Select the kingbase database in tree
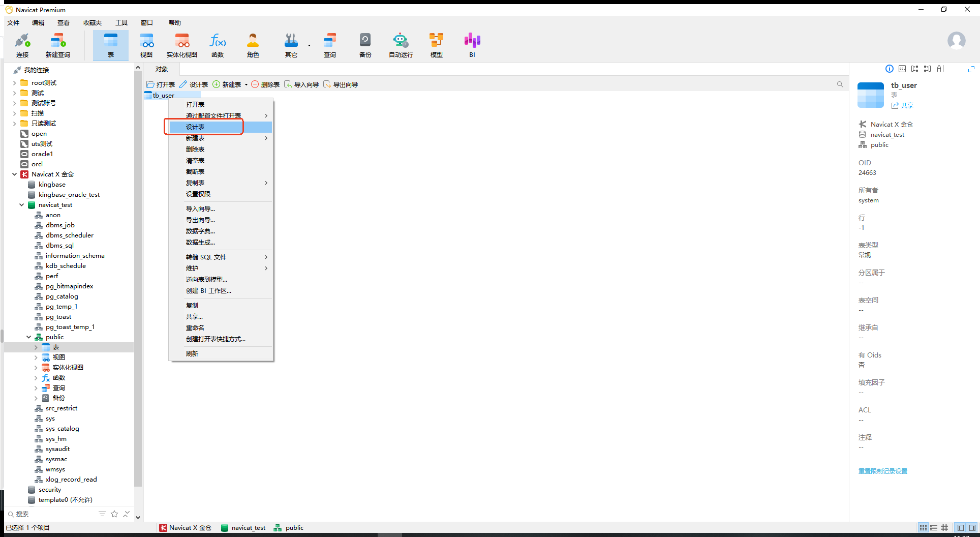This screenshot has height=537, width=980. [52, 185]
